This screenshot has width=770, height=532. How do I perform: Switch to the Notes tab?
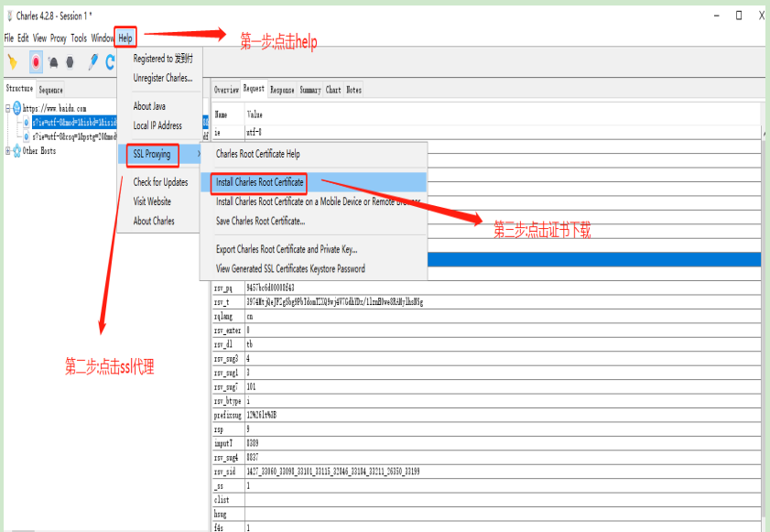coord(353,90)
